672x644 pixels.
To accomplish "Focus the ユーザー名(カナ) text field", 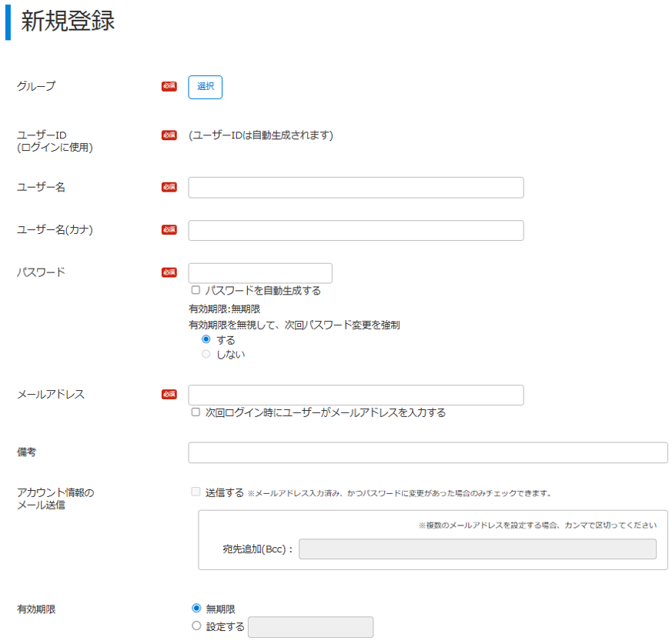I will [x=356, y=231].
